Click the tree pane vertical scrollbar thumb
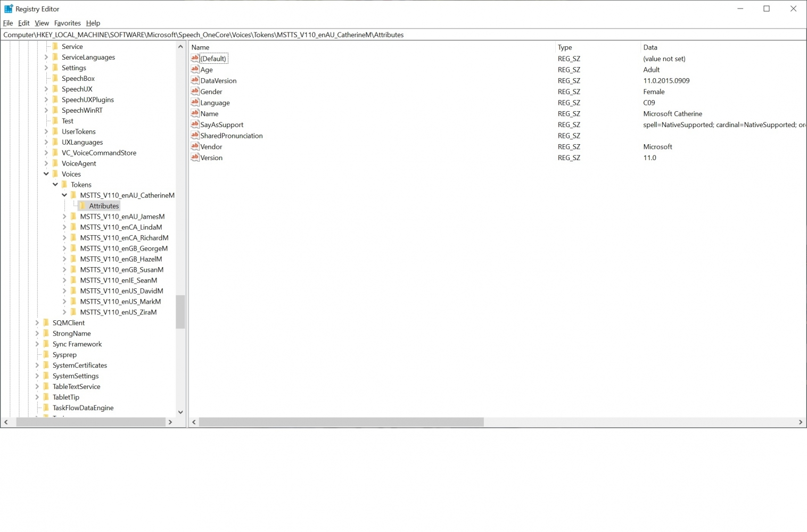The width and height of the screenshot is (807, 532). tap(180, 312)
